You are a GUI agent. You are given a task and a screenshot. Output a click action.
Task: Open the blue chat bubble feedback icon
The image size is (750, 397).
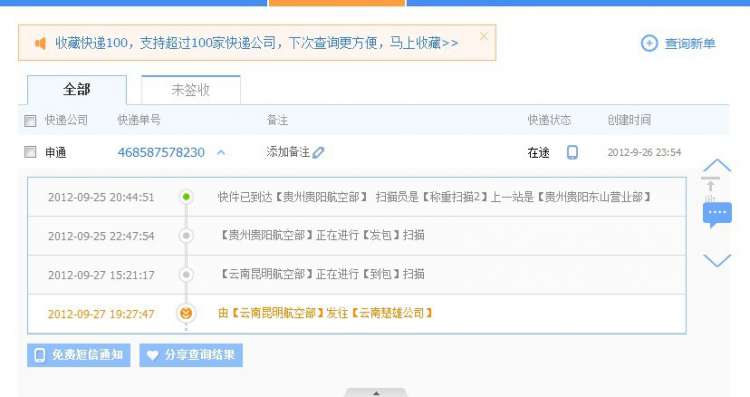(x=717, y=214)
